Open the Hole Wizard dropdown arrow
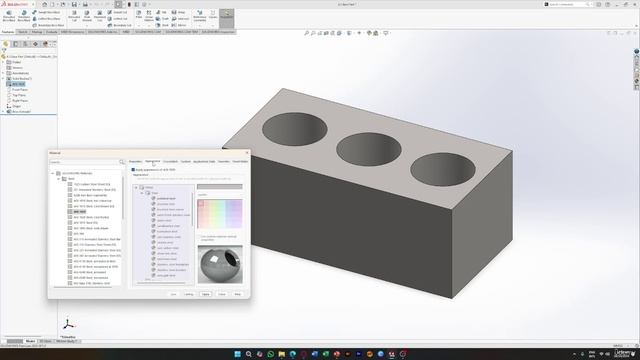 [87, 25]
